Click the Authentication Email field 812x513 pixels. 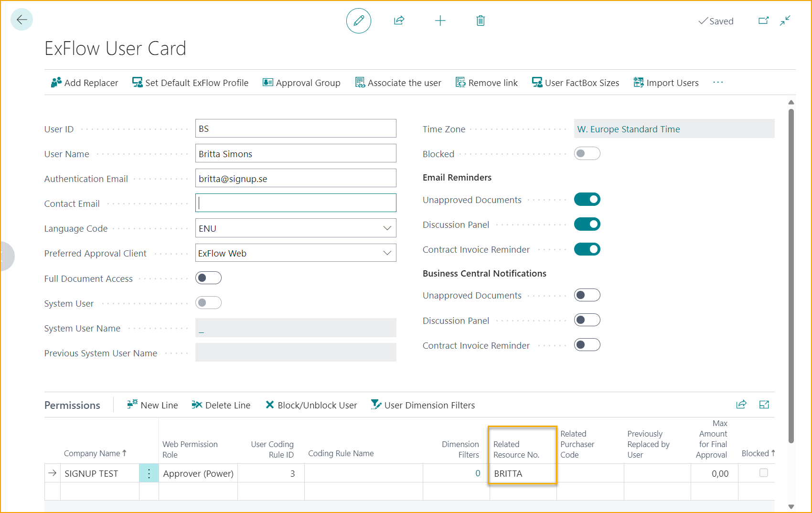[x=296, y=178]
